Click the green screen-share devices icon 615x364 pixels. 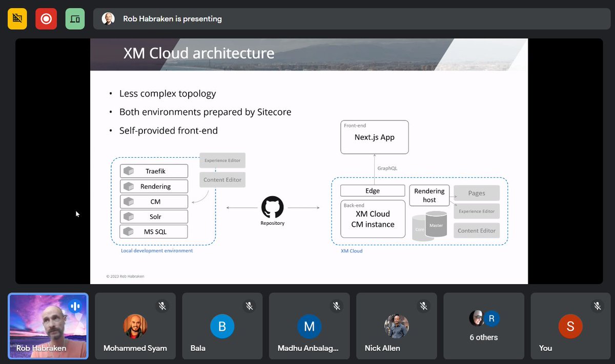[75, 18]
